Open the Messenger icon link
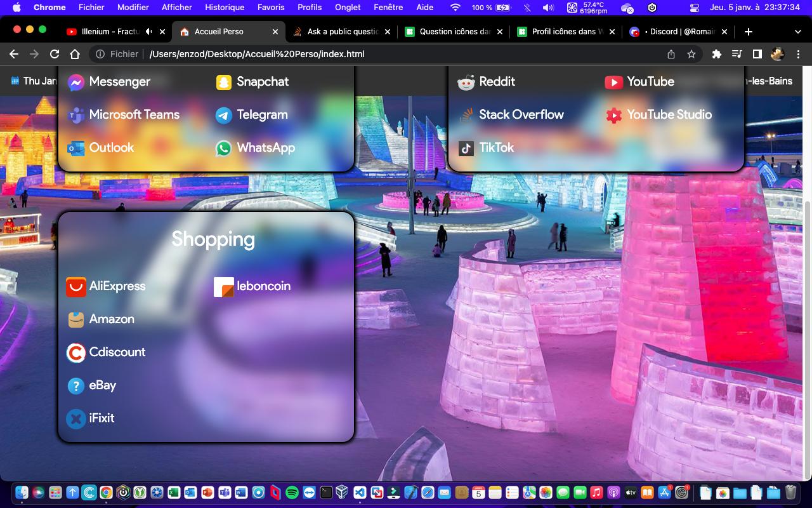 point(76,82)
